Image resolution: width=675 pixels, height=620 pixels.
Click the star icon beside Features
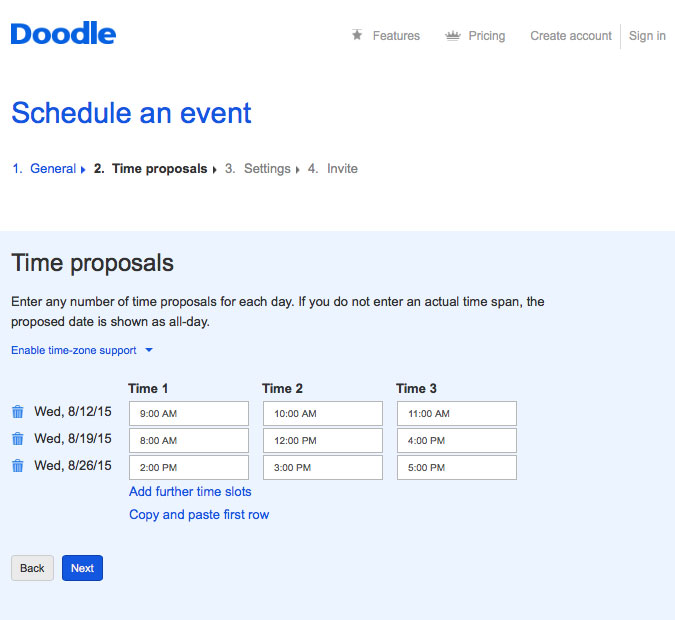[x=357, y=35]
